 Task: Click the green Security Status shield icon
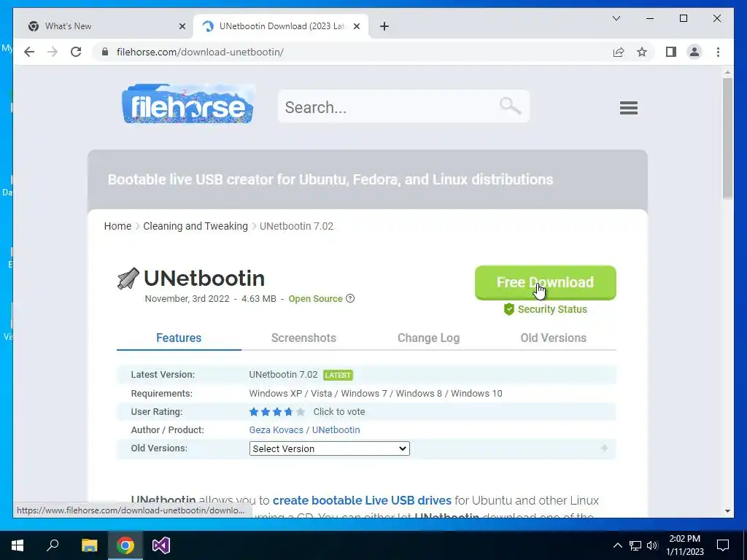509,309
